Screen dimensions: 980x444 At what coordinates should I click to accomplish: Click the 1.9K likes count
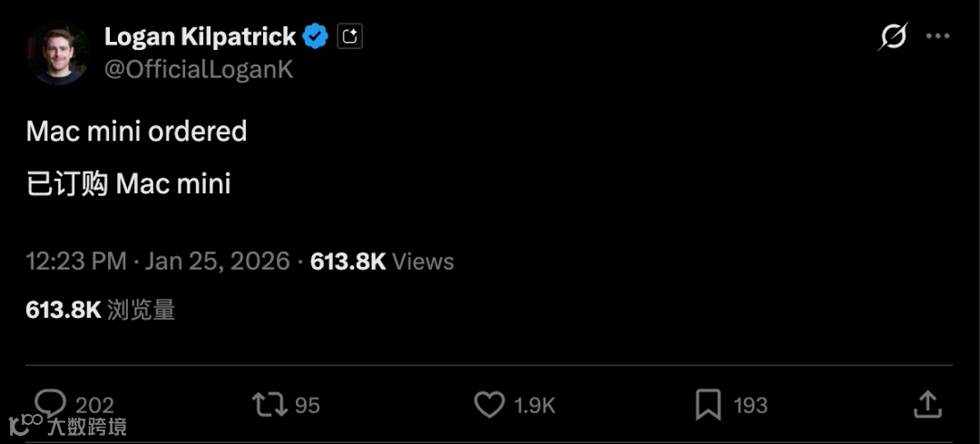pyautogui.click(x=534, y=405)
